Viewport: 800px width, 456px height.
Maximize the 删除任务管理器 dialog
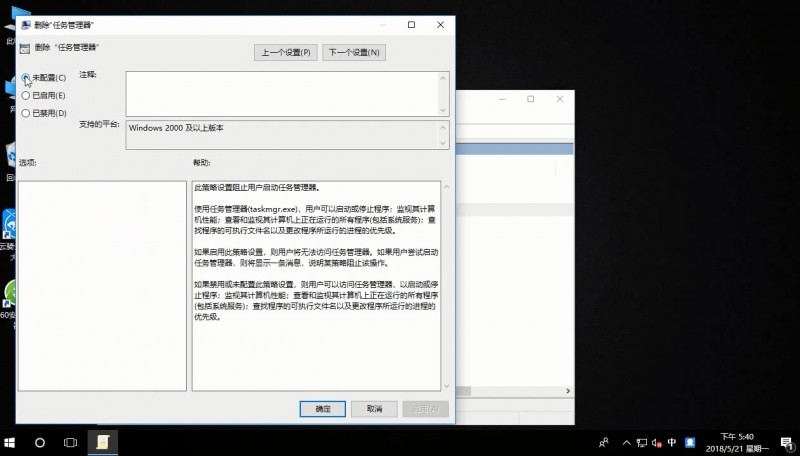tap(411, 24)
